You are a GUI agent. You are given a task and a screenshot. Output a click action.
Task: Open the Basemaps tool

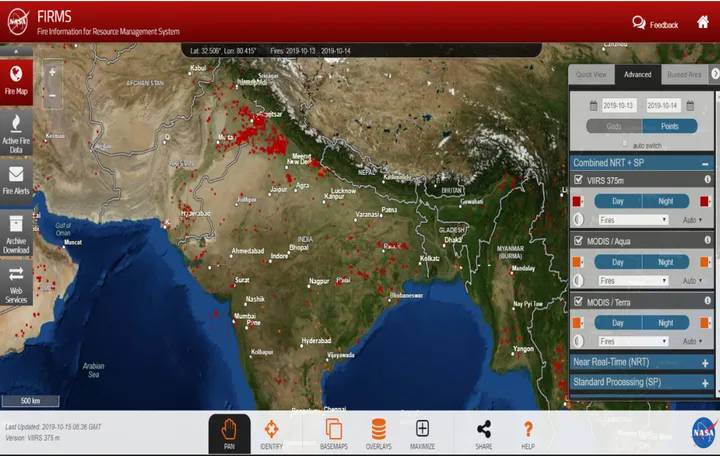[334, 434]
